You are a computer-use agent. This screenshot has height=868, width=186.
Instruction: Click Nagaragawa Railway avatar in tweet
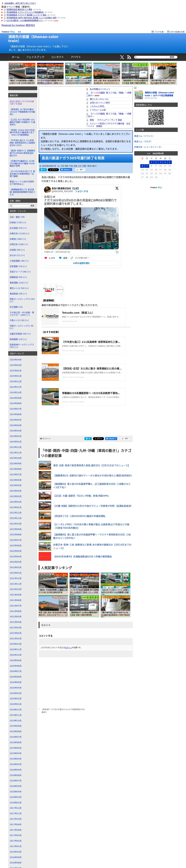47,190
